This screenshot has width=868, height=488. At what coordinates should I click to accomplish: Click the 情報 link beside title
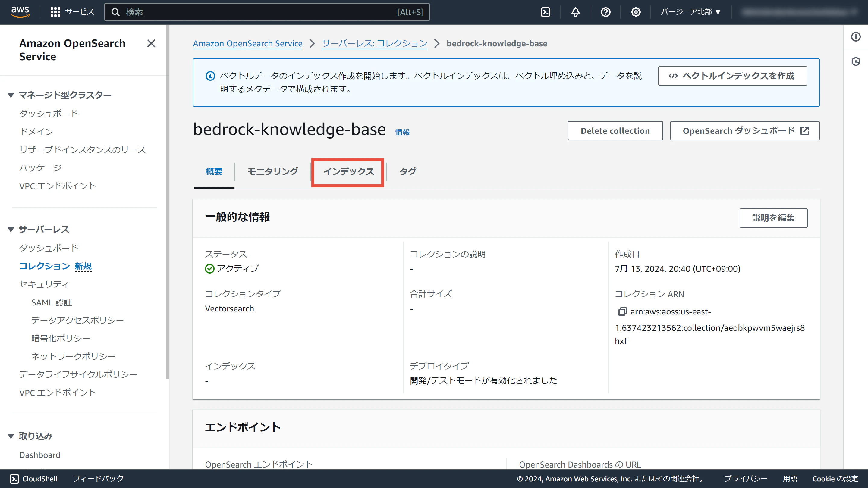tap(403, 132)
